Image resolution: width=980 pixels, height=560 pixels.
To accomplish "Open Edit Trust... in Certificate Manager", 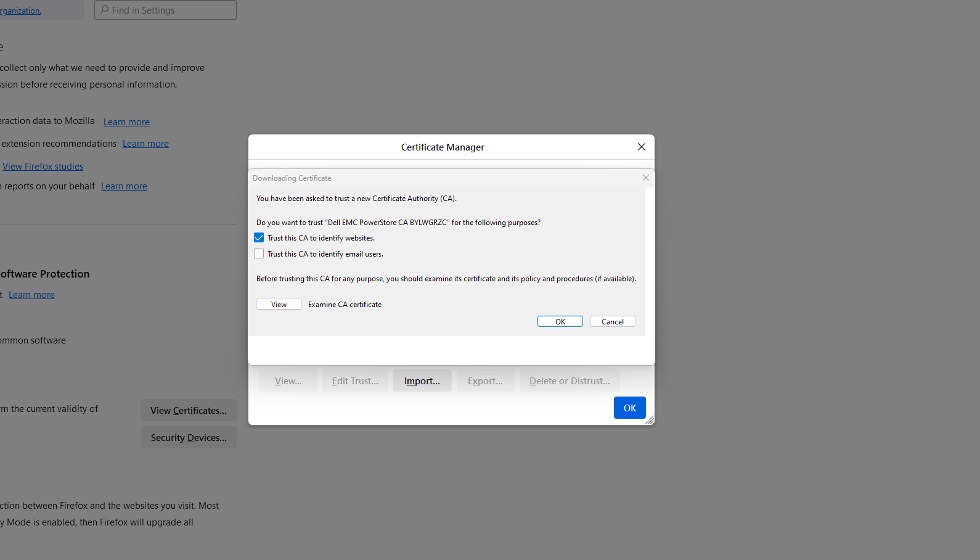I will (355, 381).
